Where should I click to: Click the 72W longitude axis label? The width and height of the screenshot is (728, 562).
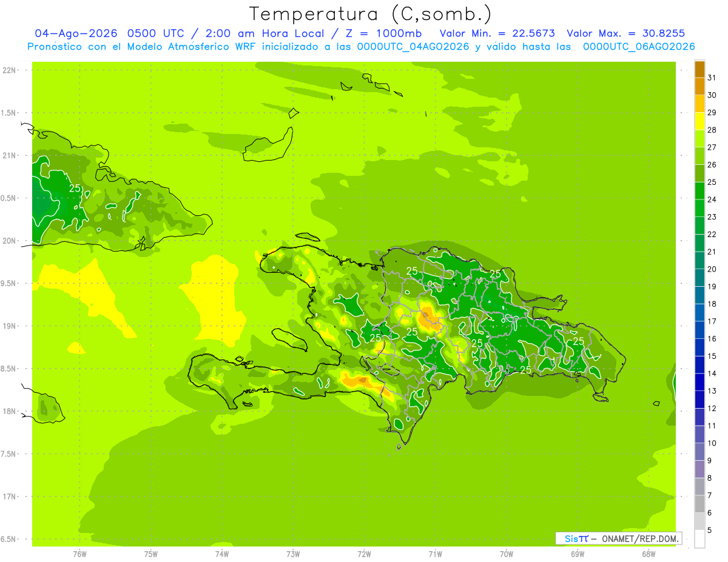click(x=364, y=554)
